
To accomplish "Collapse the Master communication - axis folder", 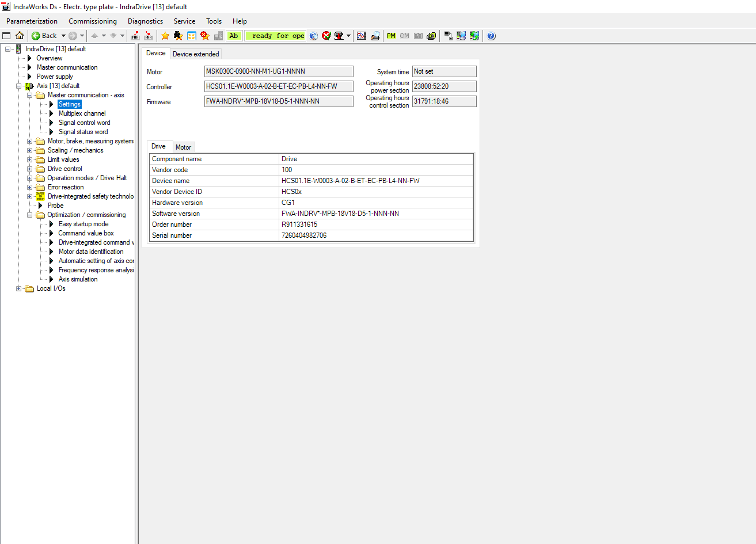I will point(30,95).
